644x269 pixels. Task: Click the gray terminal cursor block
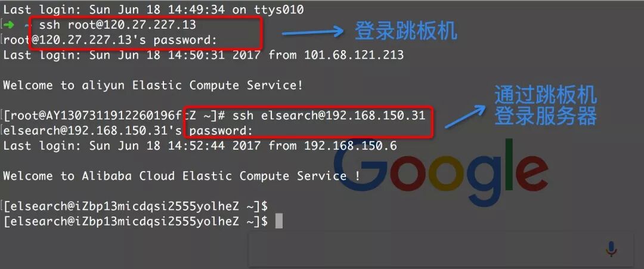pos(279,221)
